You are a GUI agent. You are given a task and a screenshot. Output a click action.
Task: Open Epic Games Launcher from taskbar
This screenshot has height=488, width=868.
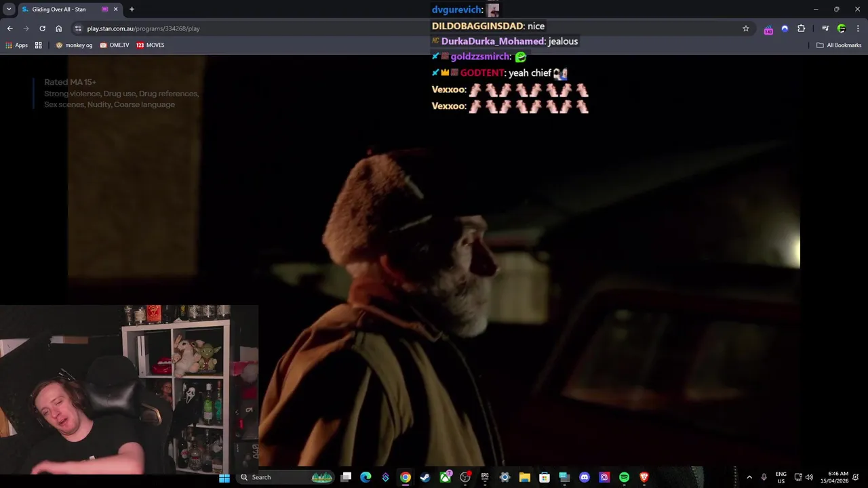(485, 477)
